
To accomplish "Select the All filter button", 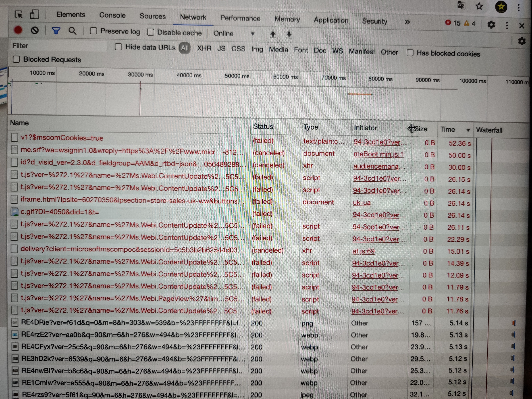I will (185, 48).
